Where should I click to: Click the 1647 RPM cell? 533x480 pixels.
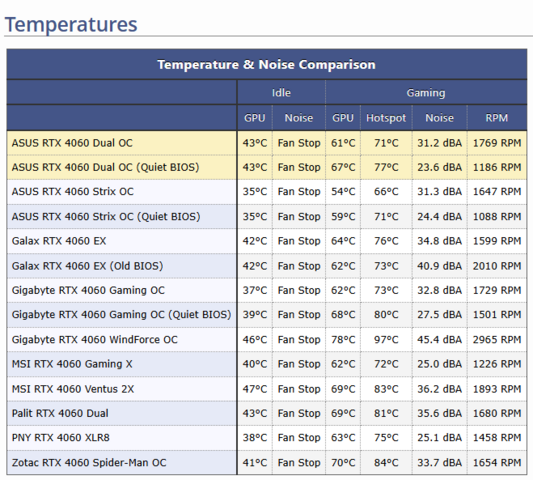pos(497,192)
